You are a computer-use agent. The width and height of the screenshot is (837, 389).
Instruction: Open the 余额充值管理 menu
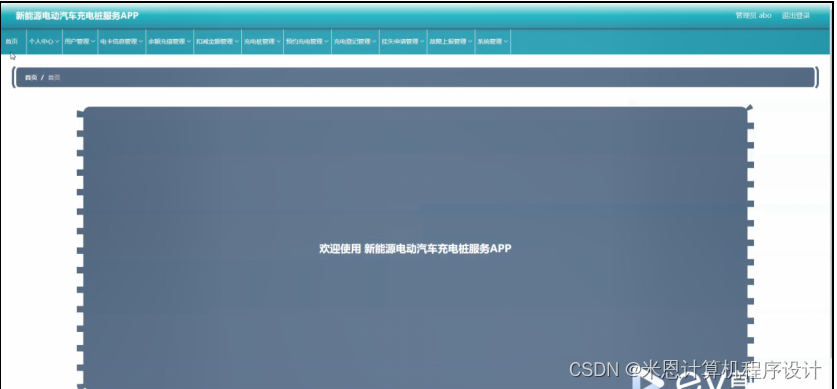tap(170, 41)
